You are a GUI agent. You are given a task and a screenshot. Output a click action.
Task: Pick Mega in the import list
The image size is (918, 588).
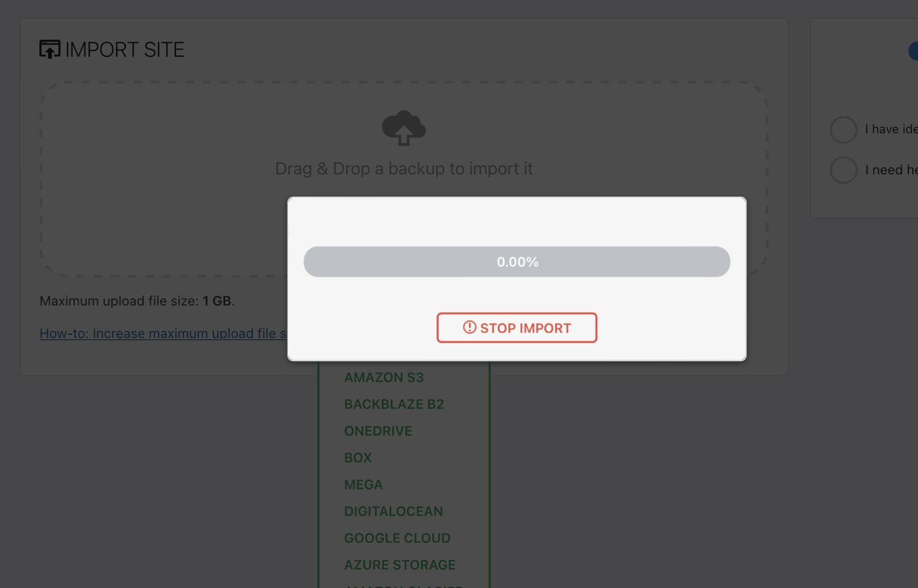coord(363,484)
